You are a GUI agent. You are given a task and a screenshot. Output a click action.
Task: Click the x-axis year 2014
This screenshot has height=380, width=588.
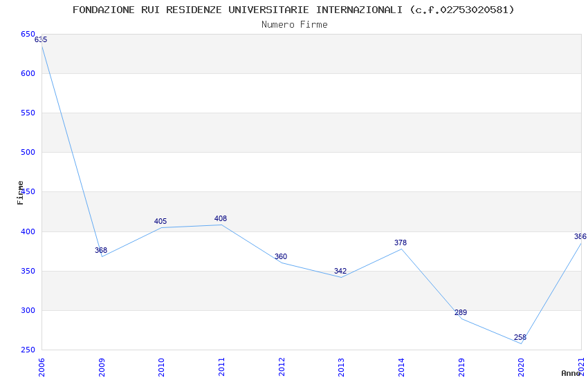(401, 368)
